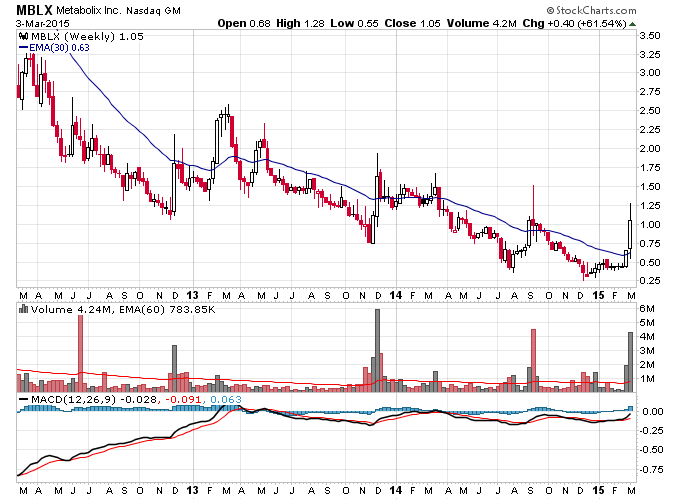Click the 3M volume axis label
The height and width of the screenshot is (500, 680).
(647, 350)
